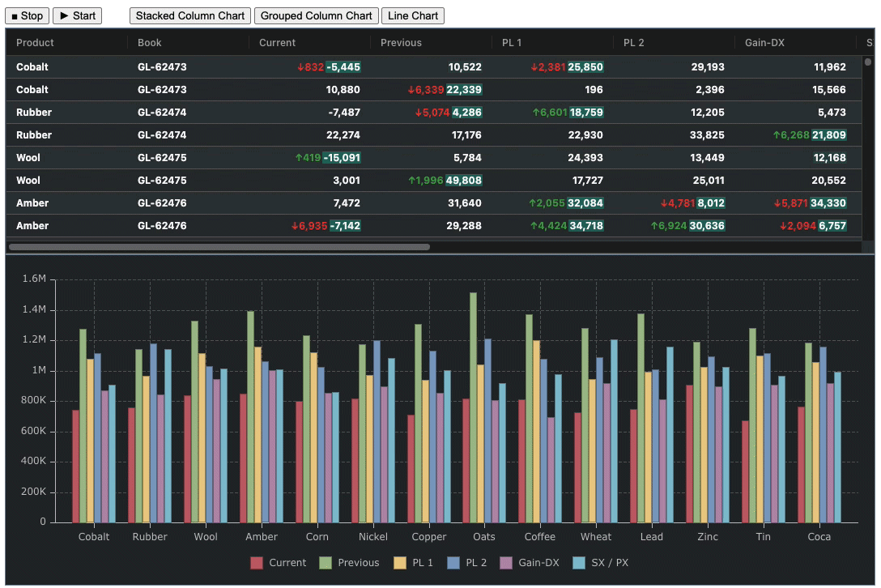Click the Oats category axis label

(483, 537)
